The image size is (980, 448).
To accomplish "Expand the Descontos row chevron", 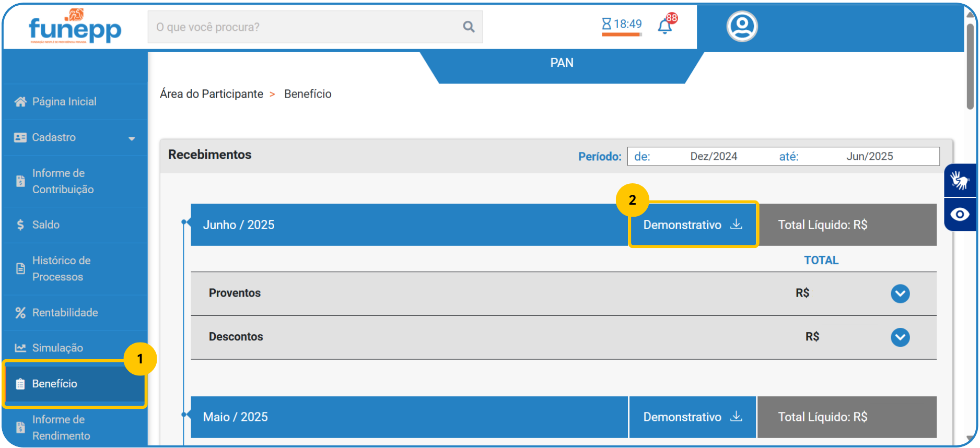I will point(900,337).
